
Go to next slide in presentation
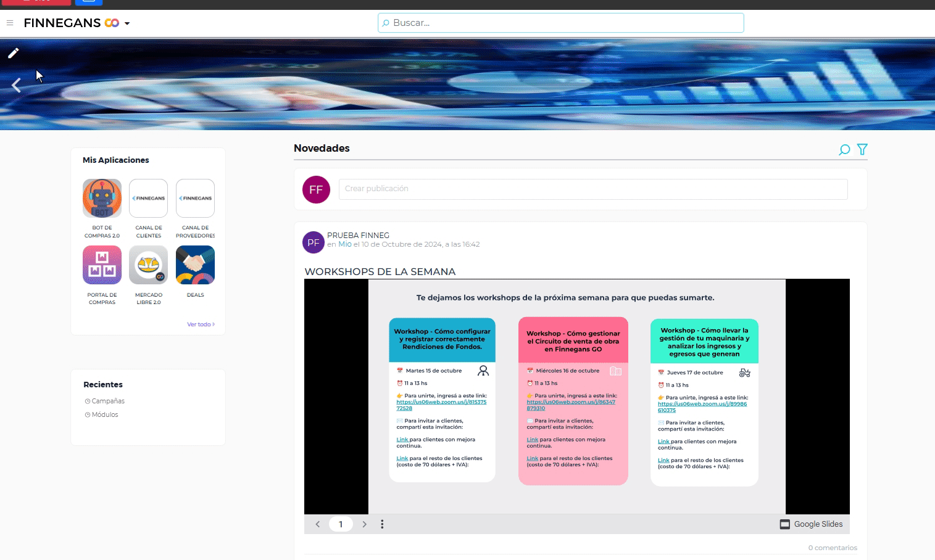pyautogui.click(x=364, y=524)
